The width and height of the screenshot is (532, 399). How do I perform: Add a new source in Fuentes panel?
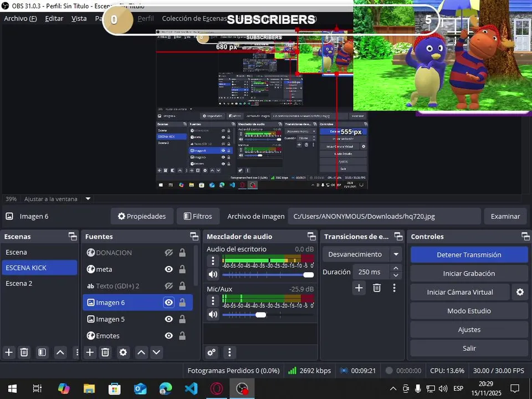[90, 352]
